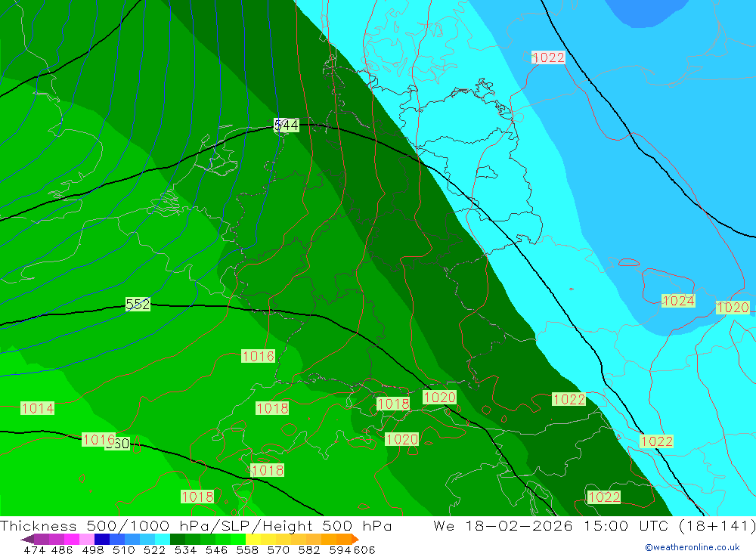Click the 552 height contour label
This screenshot has height=554, width=756.
[138, 305]
